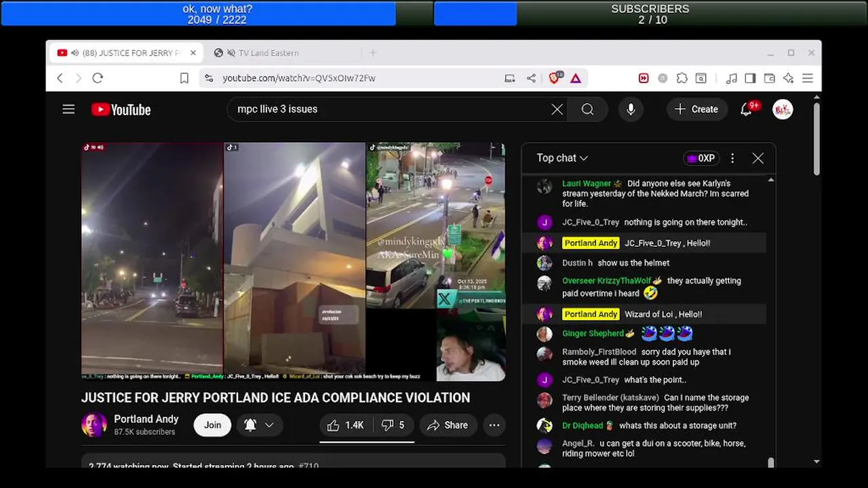868x488 pixels.
Task: Close the live chat panel
Action: (x=758, y=158)
